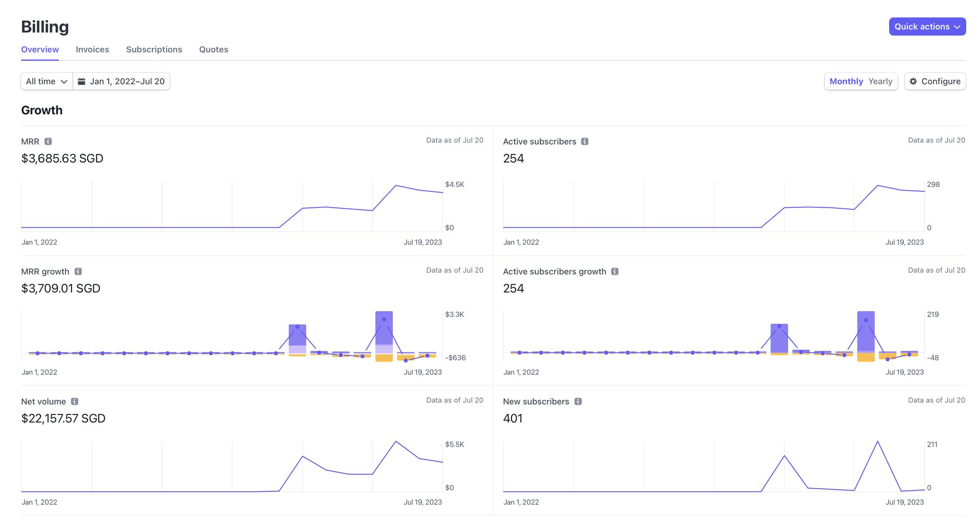Select the Monthly interval option

[846, 81]
